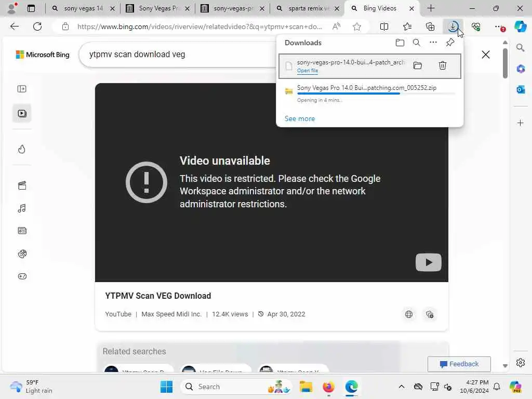This screenshot has width=532, height=399.
Task: Open Copilot in the Edge sidebar
Action: pyautogui.click(x=520, y=26)
